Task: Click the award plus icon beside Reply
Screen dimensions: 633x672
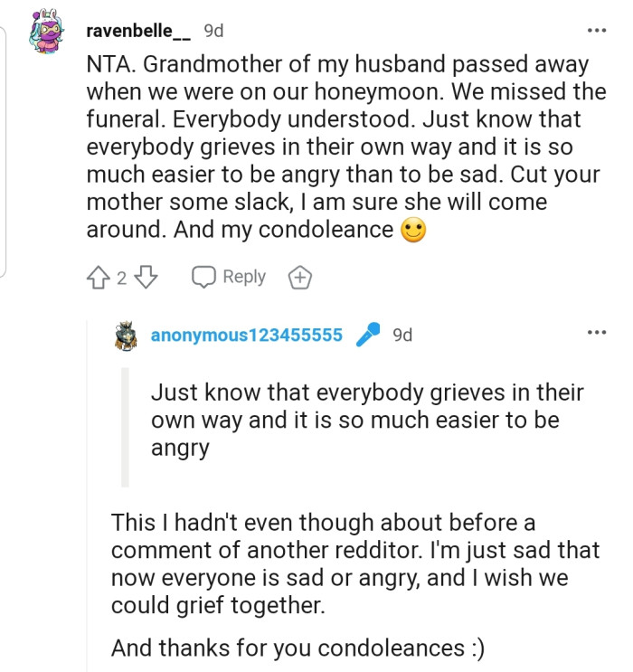Action: pos(299,278)
